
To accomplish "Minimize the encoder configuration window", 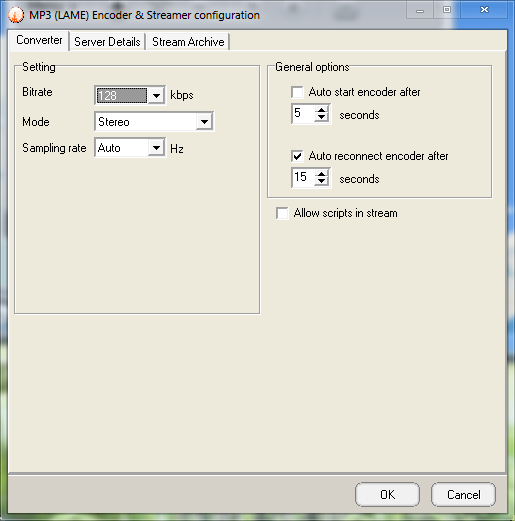I will point(420,10).
